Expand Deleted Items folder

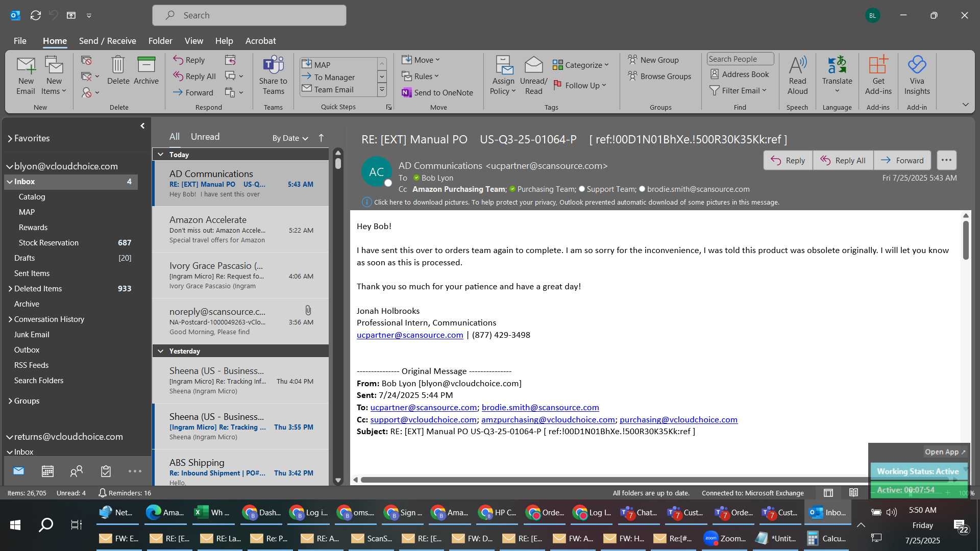click(x=10, y=289)
